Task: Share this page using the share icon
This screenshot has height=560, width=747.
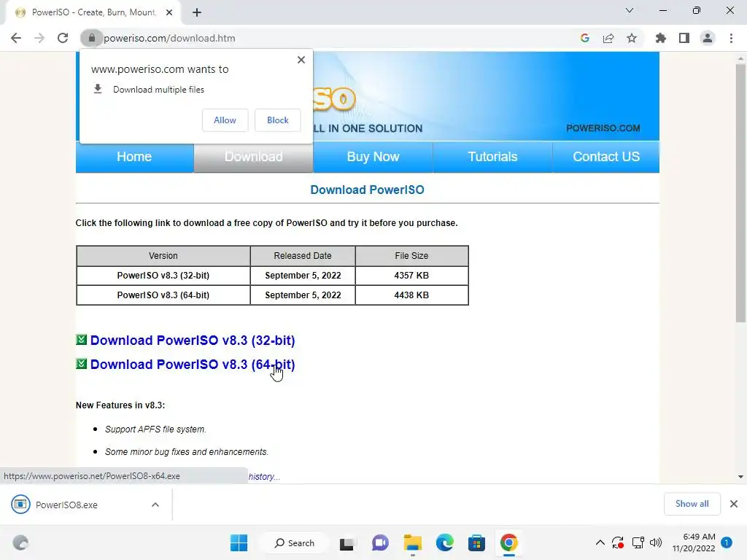Action: pos(608,38)
